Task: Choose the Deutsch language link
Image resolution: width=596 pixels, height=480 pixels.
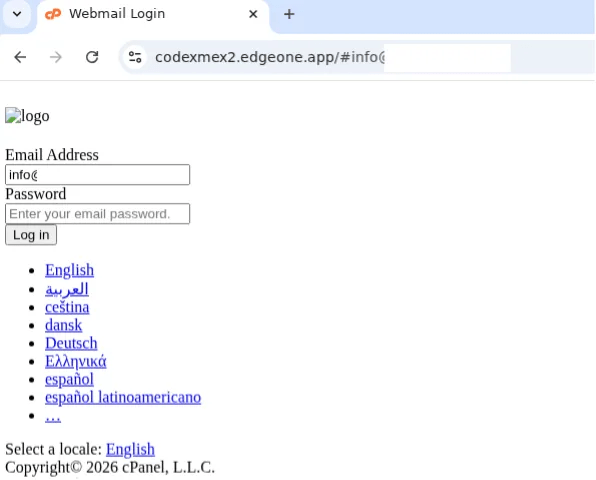Action: point(71,343)
